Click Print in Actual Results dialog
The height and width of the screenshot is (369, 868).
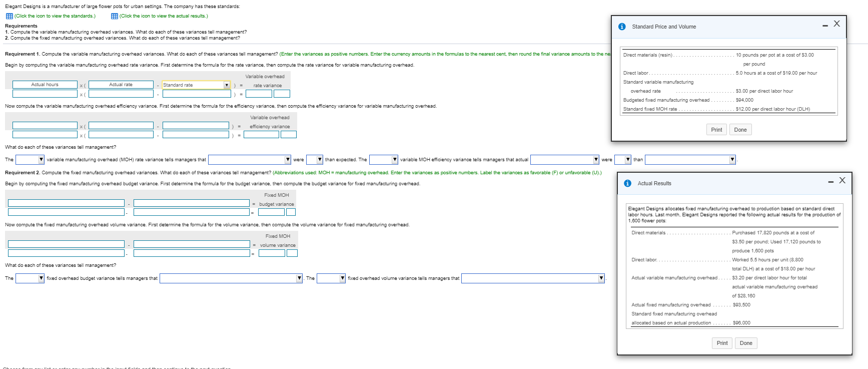(722, 343)
